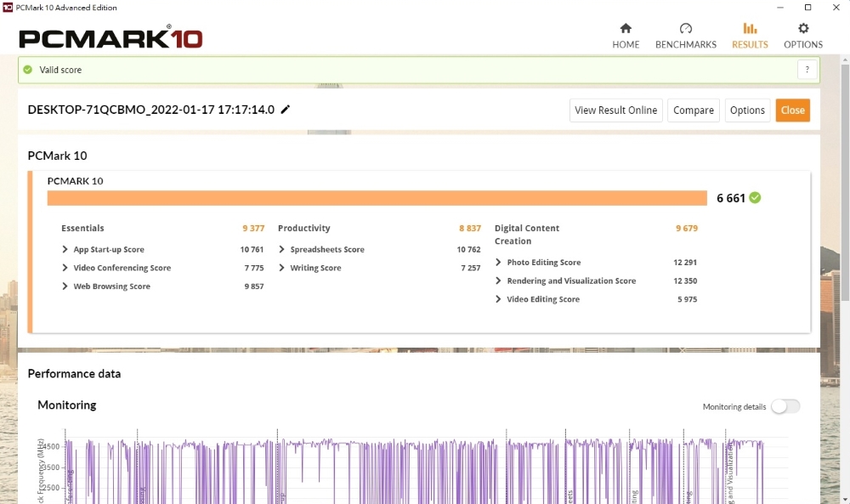Open Options via the gear icon
Viewport: 850px width, 504px height.
(803, 29)
